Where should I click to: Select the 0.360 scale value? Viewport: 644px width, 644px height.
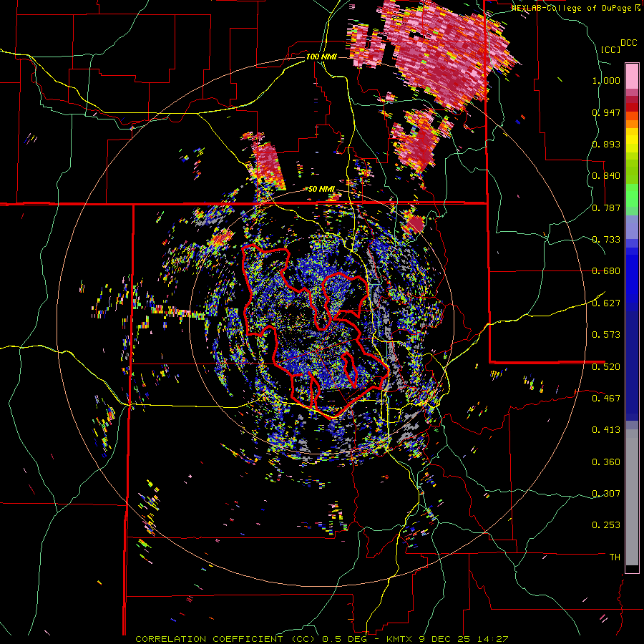point(606,462)
